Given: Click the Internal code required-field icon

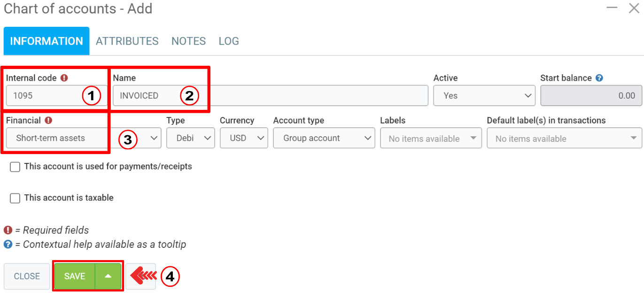Looking at the screenshot, I should point(64,78).
